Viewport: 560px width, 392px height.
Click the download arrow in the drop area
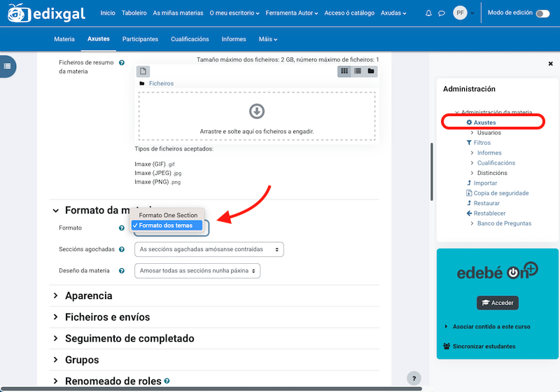[257, 111]
